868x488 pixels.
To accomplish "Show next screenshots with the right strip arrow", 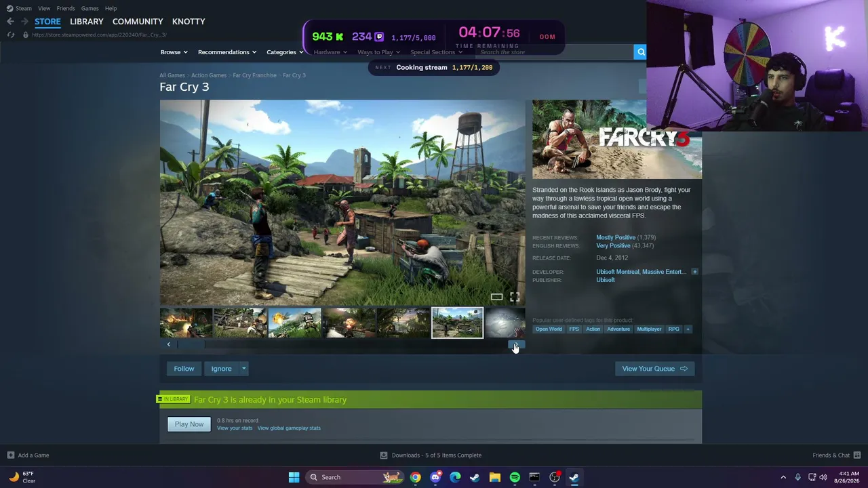I will coord(516,344).
